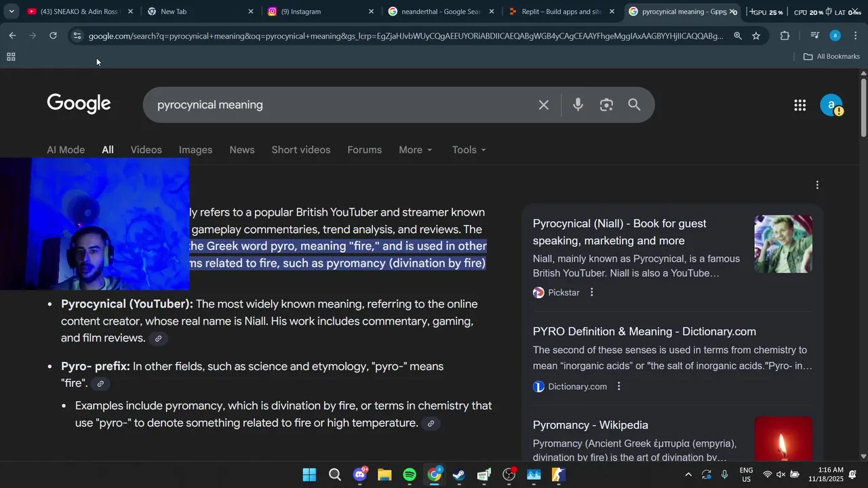Open Pyrocynical photo thumbnail
868x488 pixels.
[x=783, y=244]
